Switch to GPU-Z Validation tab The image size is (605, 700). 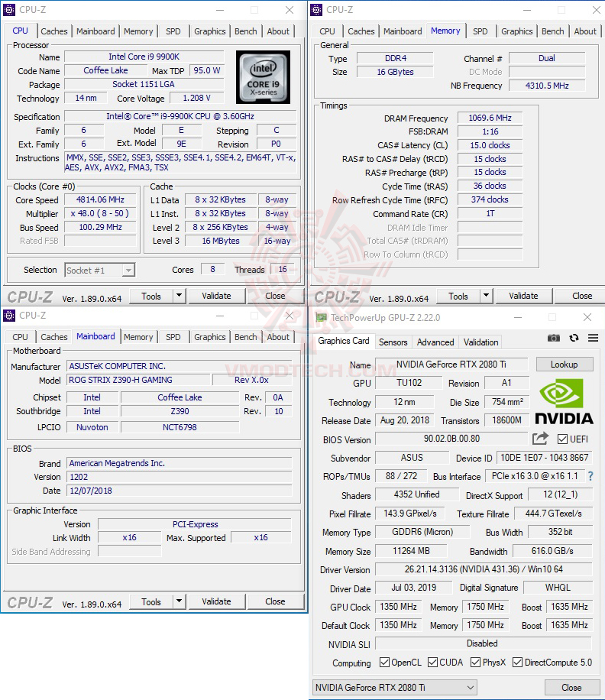[480, 342]
